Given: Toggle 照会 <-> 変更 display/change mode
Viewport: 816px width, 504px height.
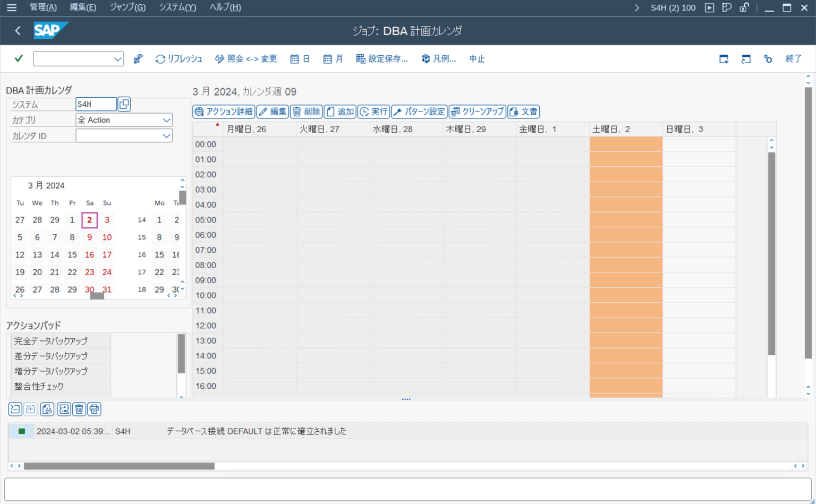Looking at the screenshot, I should pos(246,59).
